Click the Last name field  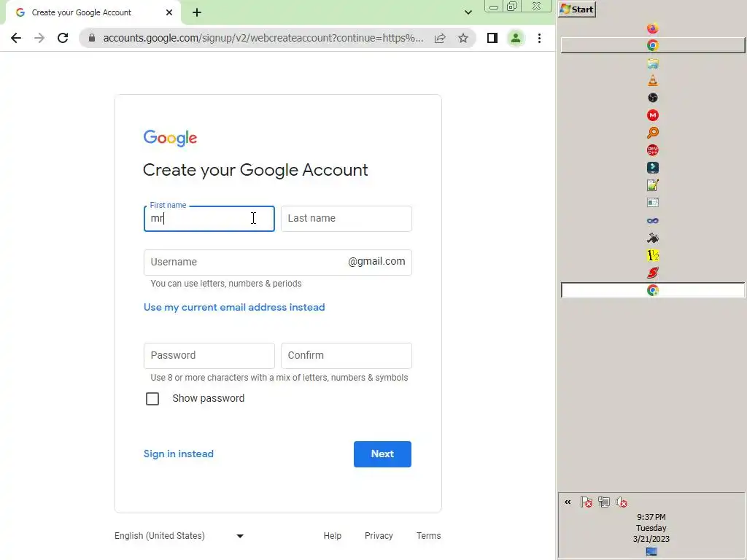[347, 219]
